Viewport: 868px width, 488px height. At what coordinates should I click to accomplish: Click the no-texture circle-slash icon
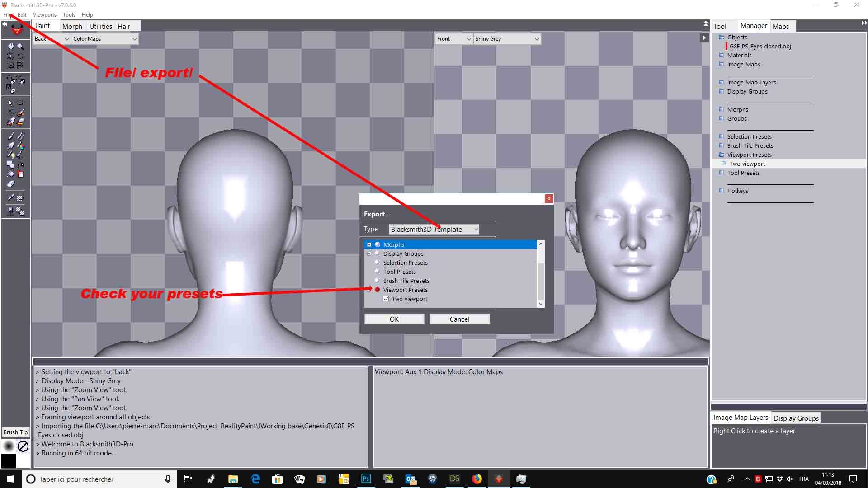23,446
